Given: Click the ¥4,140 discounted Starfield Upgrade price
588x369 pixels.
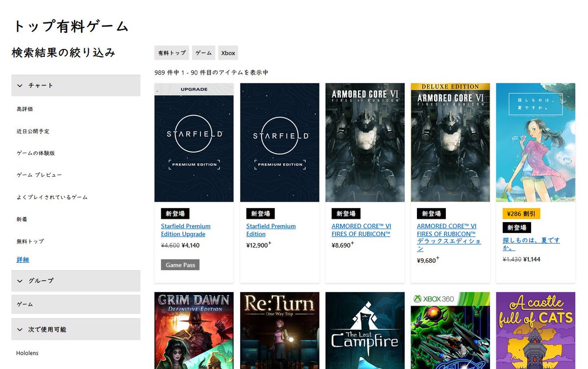Looking at the screenshot, I should click(x=191, y=246).
